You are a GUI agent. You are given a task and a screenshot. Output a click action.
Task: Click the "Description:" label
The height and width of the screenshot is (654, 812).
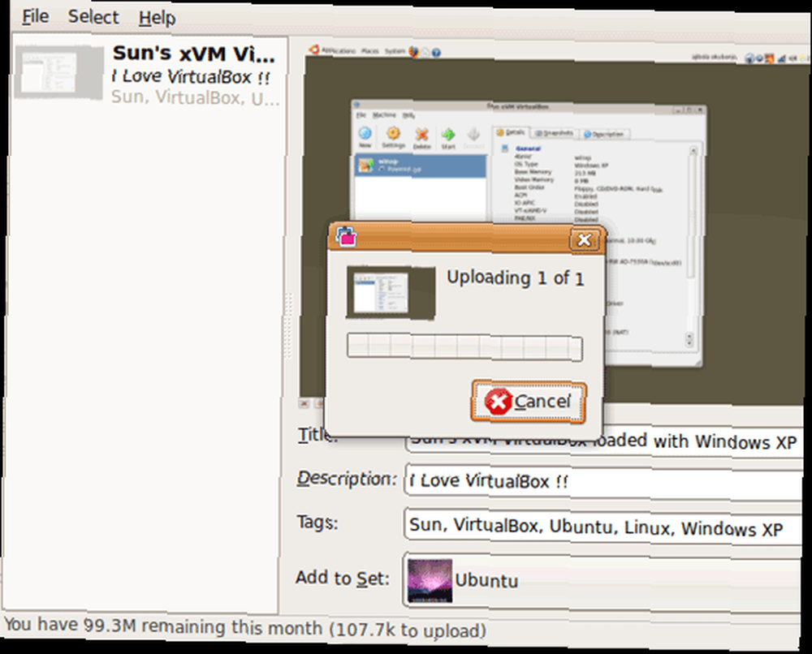[347, 479]
